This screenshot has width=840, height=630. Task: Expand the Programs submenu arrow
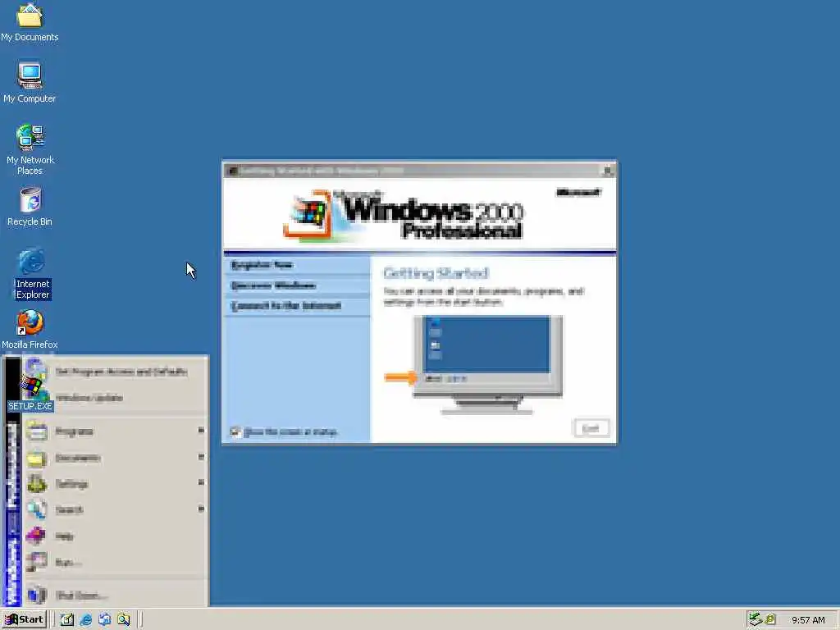[201, 430]
